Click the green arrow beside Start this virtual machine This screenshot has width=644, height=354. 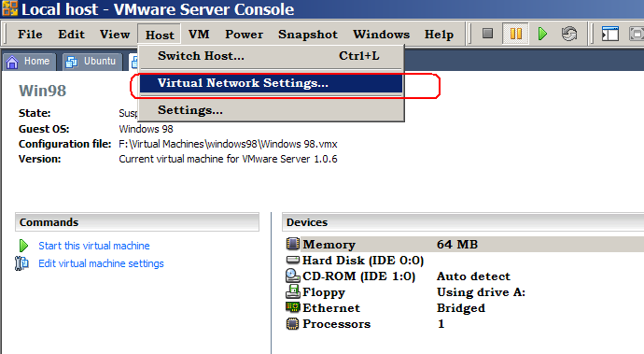(23, 246)
